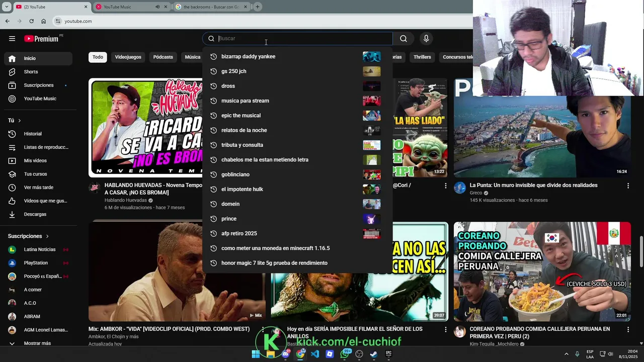Image resolution: width=644 pixels, height=362 pixels.
Task: Open the Coreano Probando Comida thumbnail
Action: [x=542, y=271]
